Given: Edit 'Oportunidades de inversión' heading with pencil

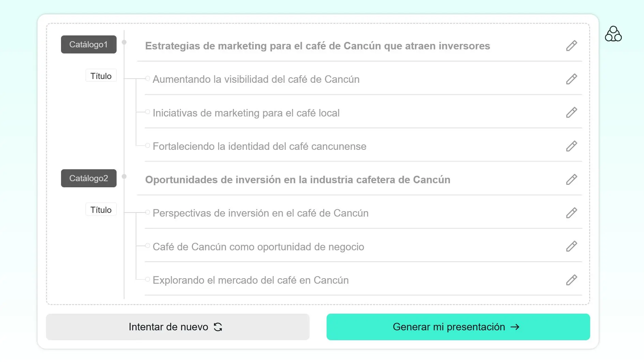Looking at the screenshot, I should tap(571, 179).
